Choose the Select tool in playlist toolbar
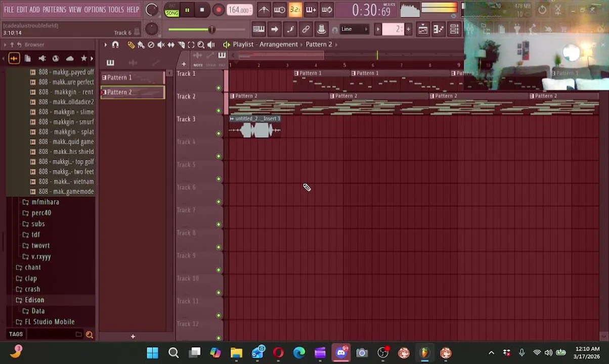Image resolution: width=609 pixels, height=364 pixels. [x=191, y=44]
